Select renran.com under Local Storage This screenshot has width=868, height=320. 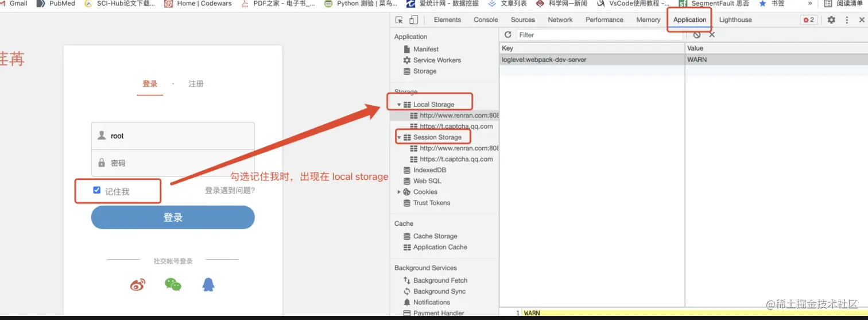coord(454,115)
